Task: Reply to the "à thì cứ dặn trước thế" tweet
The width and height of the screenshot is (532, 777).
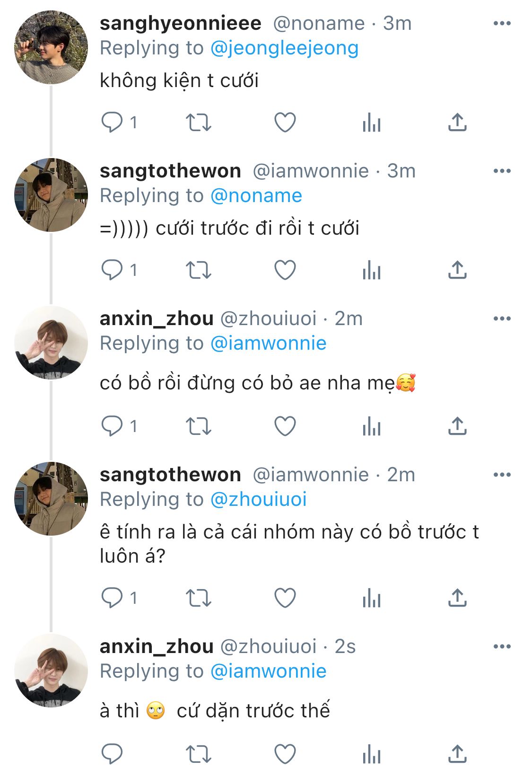Action: (x=112, y=754)
